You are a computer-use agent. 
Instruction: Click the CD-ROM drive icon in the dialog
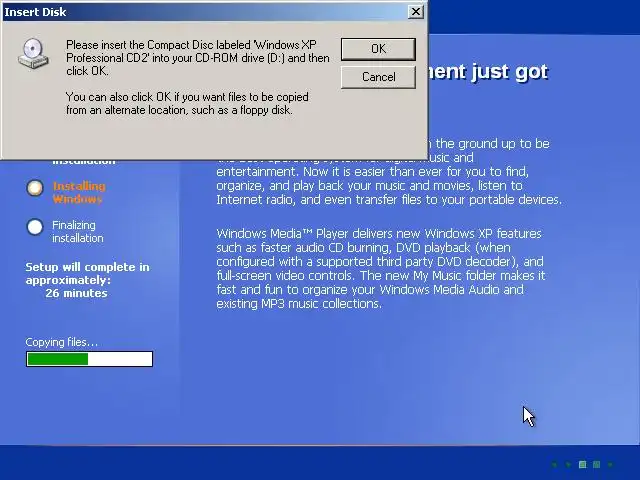tap(33, 53)
